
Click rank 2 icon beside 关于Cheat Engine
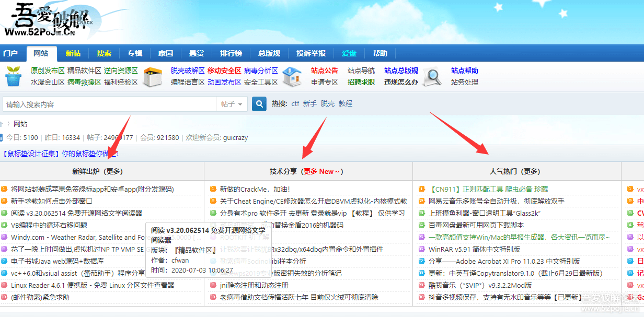tap(213, 201)
